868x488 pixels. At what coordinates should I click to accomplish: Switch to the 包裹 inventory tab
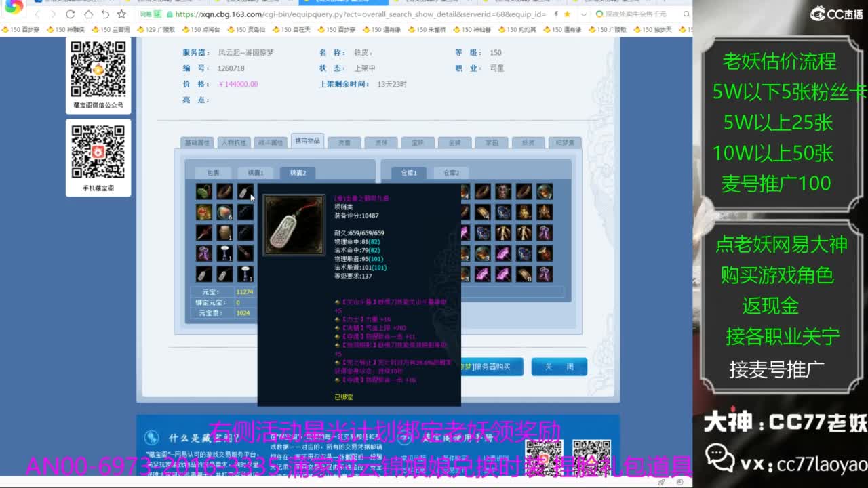point(213,173)
